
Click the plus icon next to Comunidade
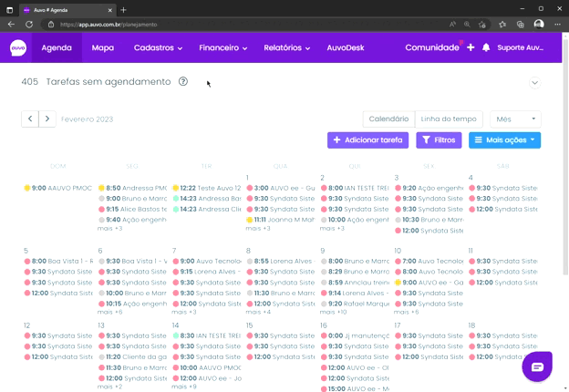tap(471, 47)
